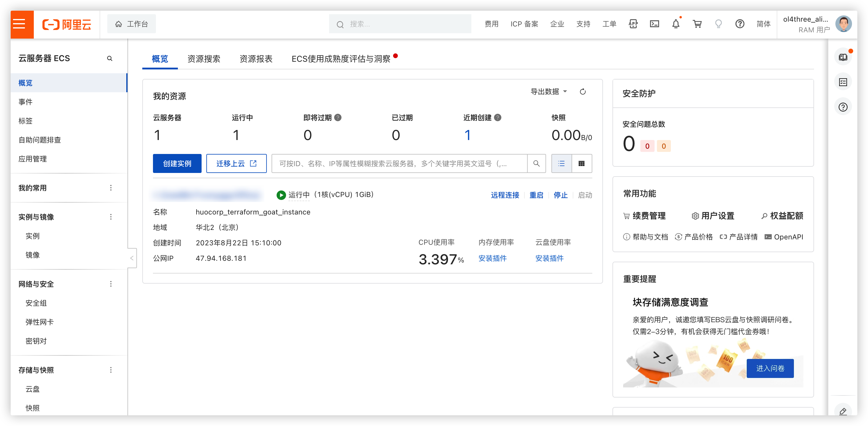Image resolution: width=868 pixels, height=426 pixels.
Task: Open 支持 in top navigation
Action: 583,24
